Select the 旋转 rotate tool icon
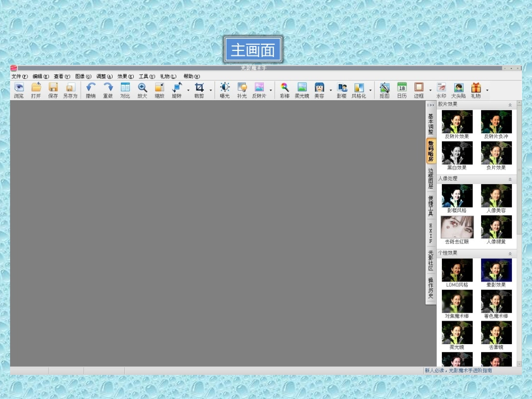The width and height of the screenshot is (532, 399). click(x=177, y=90)
